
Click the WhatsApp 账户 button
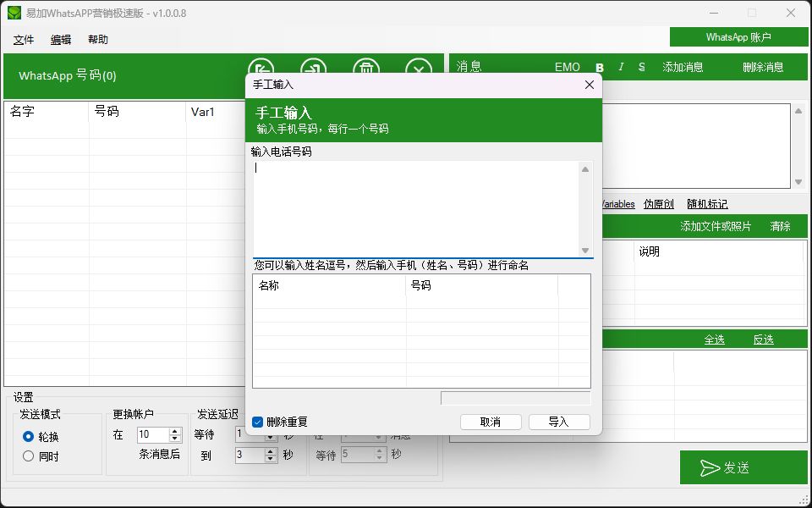738,37
